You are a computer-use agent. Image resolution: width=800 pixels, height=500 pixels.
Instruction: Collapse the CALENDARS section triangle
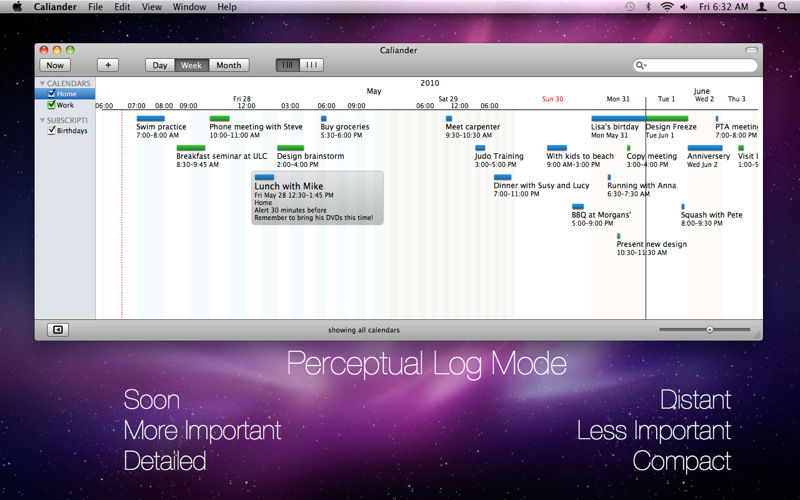[x=42, y=83]
